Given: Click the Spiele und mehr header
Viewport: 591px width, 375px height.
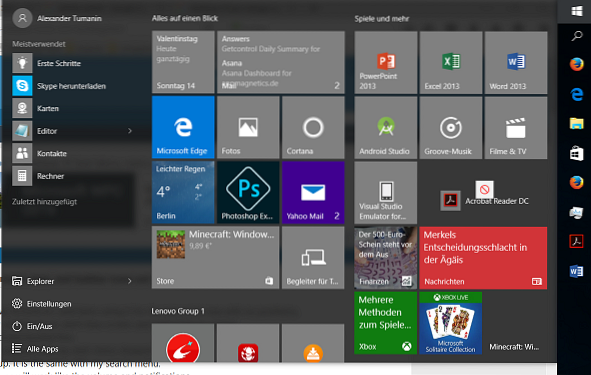Looking at the screenshot, I should 381,18.
